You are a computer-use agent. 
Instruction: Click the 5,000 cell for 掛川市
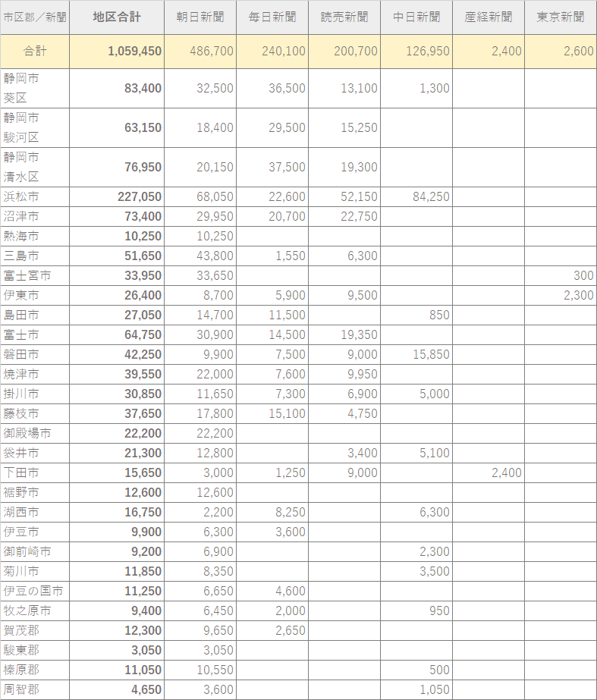[x=416, y=394]
